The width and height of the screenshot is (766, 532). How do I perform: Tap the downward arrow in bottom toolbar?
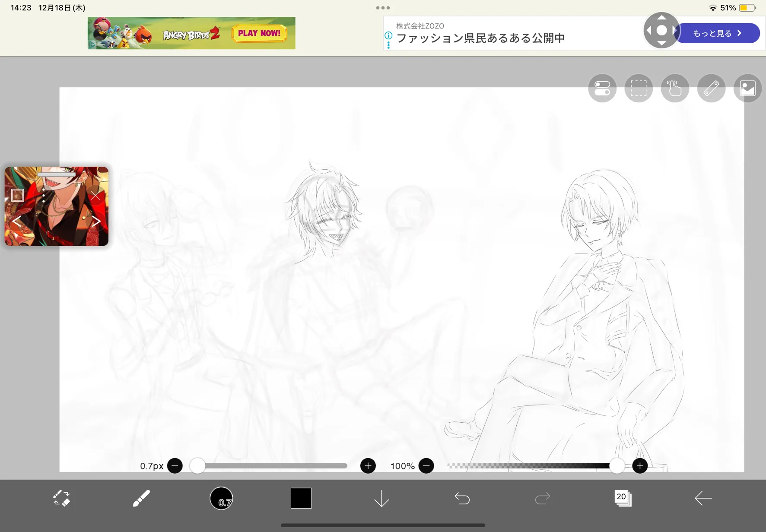[381, 499]
